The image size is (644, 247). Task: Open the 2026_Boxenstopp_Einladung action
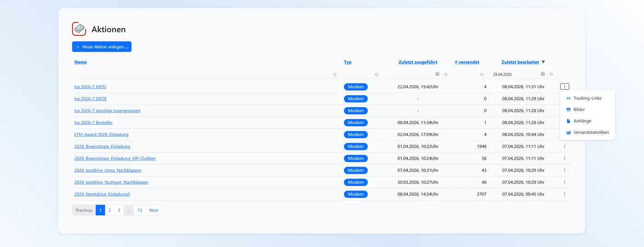click(102, 146)
